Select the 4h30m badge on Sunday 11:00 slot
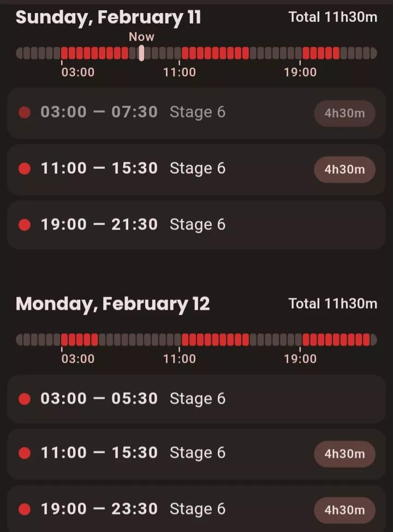 coord(344,169)
